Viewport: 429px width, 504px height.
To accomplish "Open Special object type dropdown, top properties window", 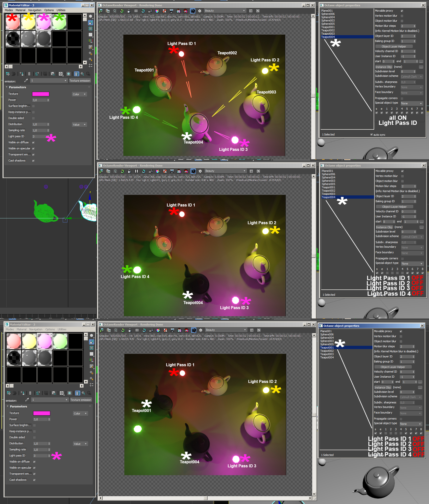I will pos(412,103).
